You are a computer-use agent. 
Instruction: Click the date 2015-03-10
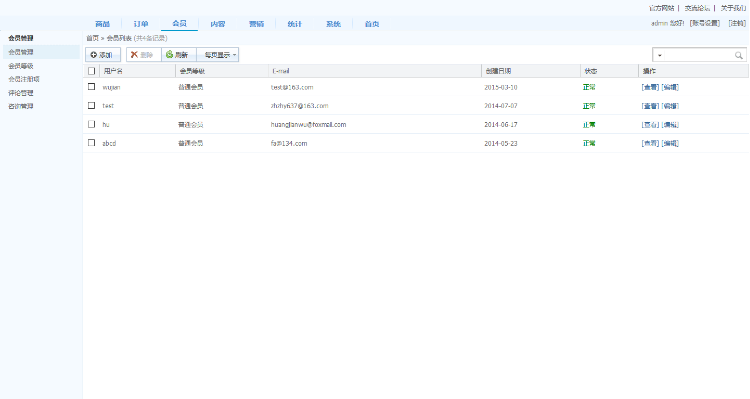click(x=501, y=87)
